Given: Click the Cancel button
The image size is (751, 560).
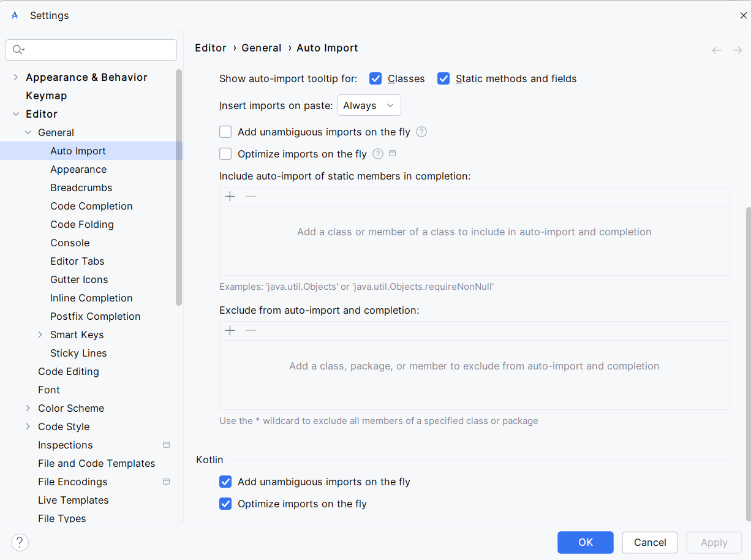Looking at the screenshot, I should 649,542.
